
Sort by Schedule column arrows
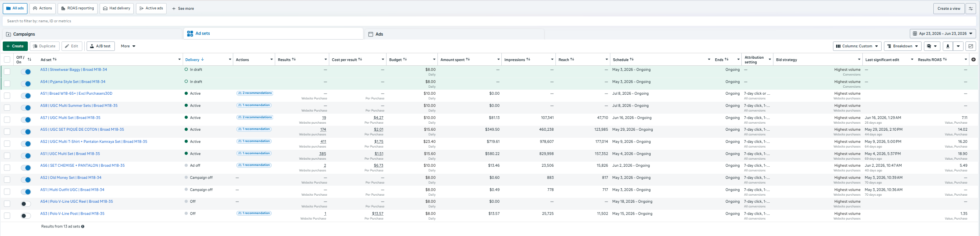[x=632, y=59]
